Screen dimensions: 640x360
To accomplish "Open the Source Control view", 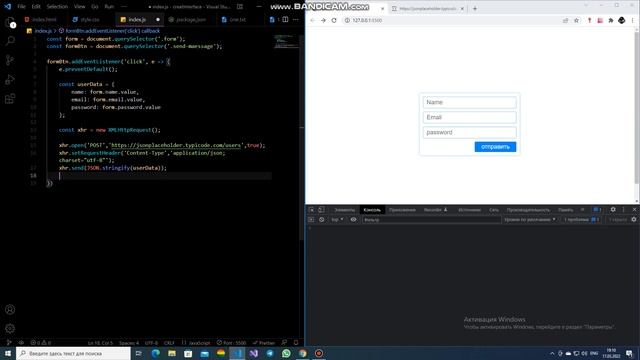I will tap(10, 60).
